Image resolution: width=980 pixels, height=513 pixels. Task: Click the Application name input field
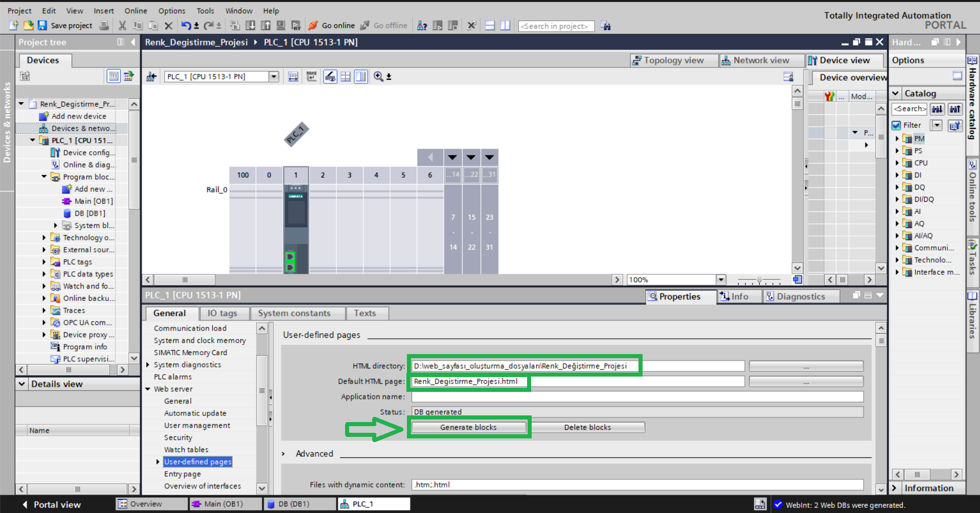point(637,397)
